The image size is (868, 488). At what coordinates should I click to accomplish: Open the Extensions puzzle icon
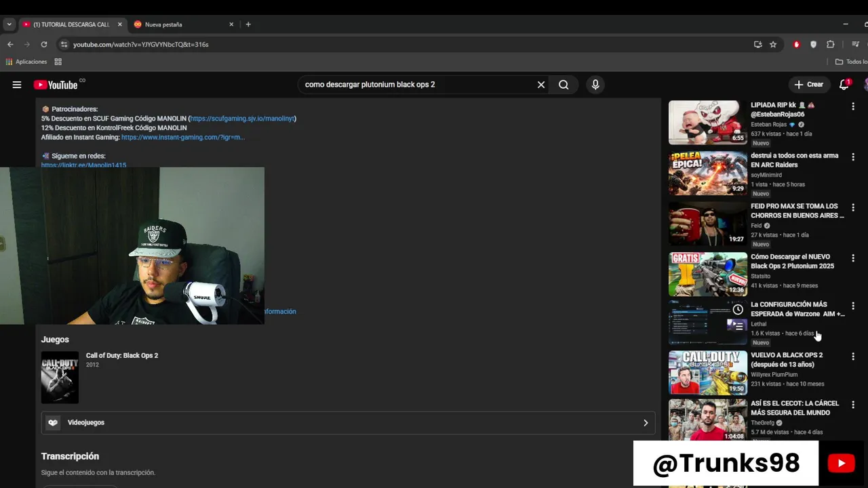(831, 44)
